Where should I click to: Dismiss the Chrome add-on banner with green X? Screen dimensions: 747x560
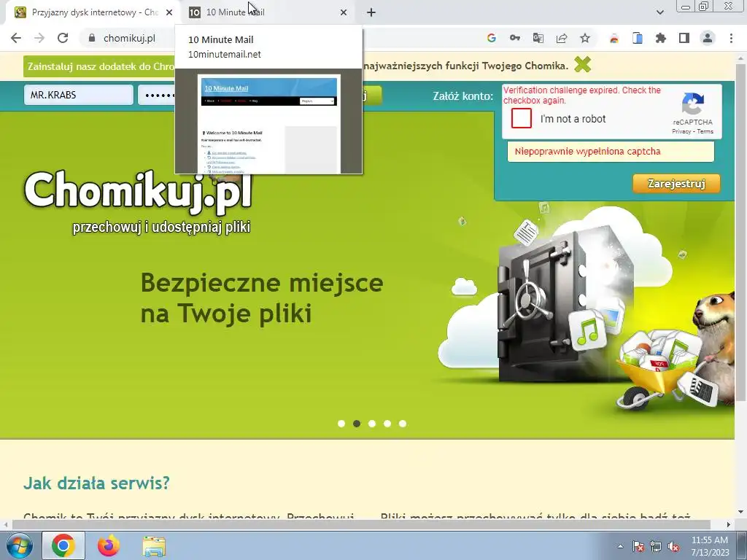(x=582, y=64)
